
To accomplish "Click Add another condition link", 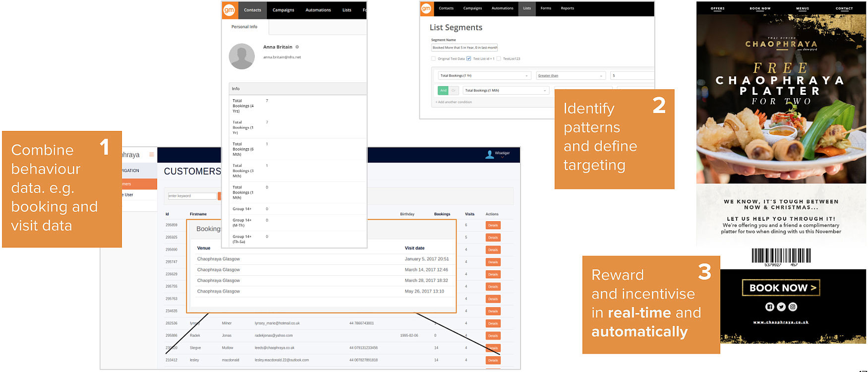I will coord(454,102).
